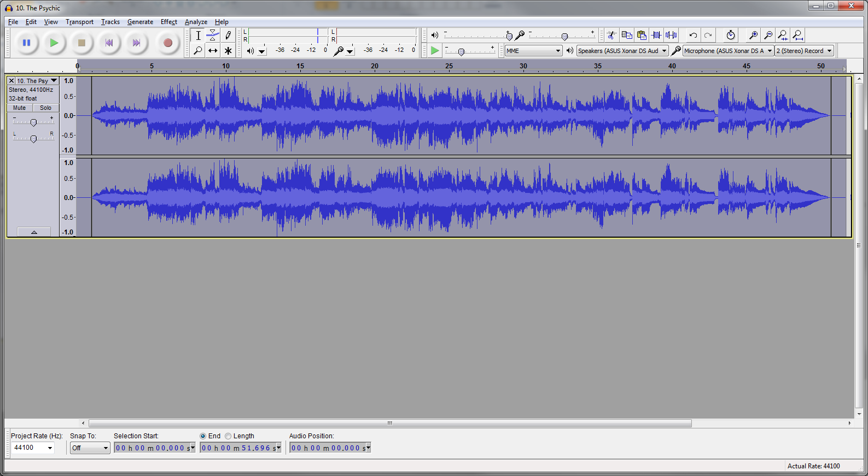The image size is (868, 476).
Task: Click the Selection Start time field
Action: pos(154,448)
